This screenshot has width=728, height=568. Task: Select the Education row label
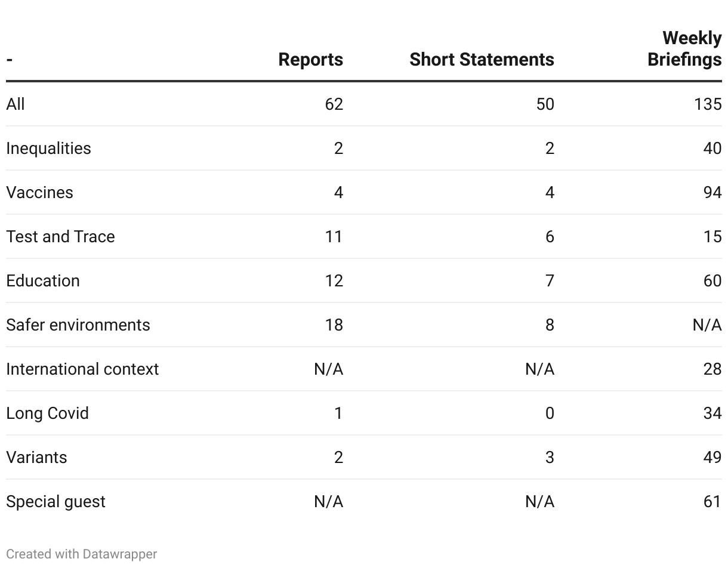[43, 281]
